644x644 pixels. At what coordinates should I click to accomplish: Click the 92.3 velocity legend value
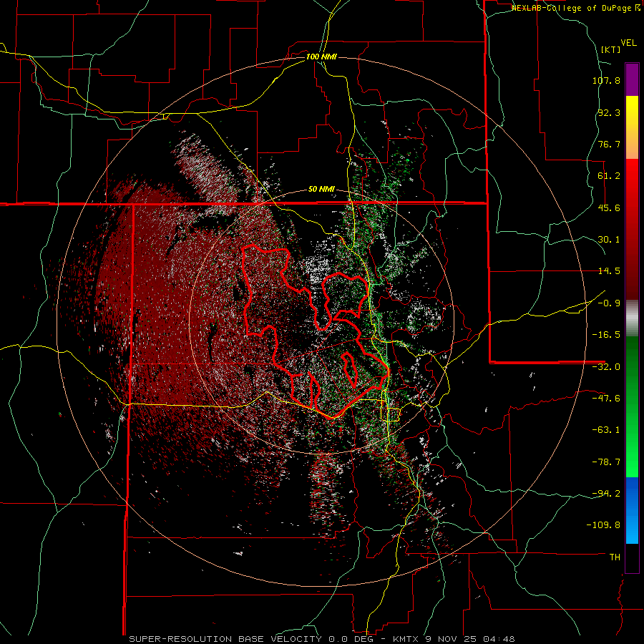(609, 112)
